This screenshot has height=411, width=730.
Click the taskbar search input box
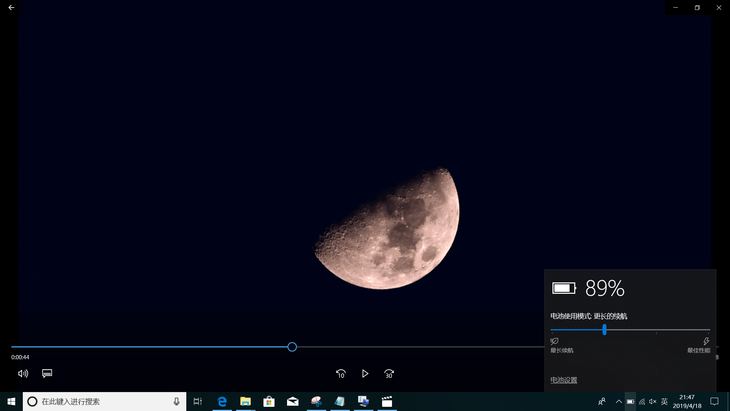pos(100,401)
